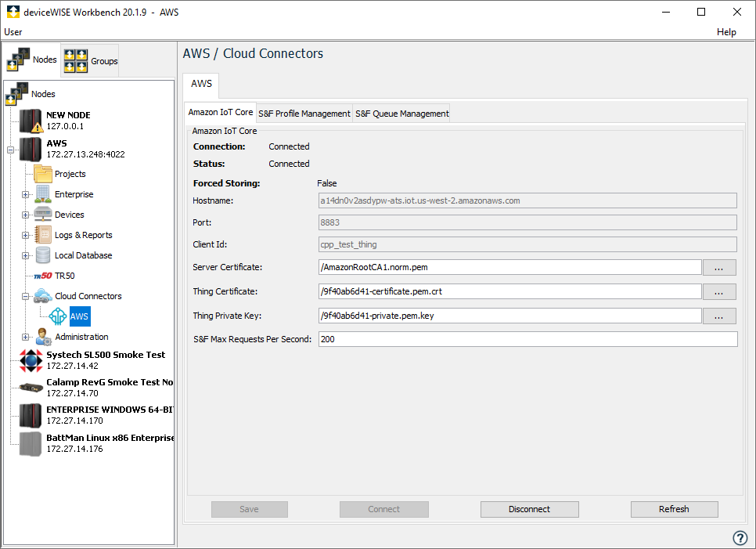Click the Client Id field
The width and height of the screenshot is (756, 549).
click(527, 244)
